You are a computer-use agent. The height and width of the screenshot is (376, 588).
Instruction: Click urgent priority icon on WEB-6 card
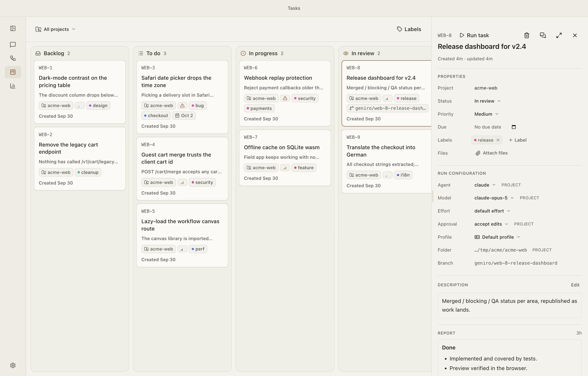[x=285, y=98]
